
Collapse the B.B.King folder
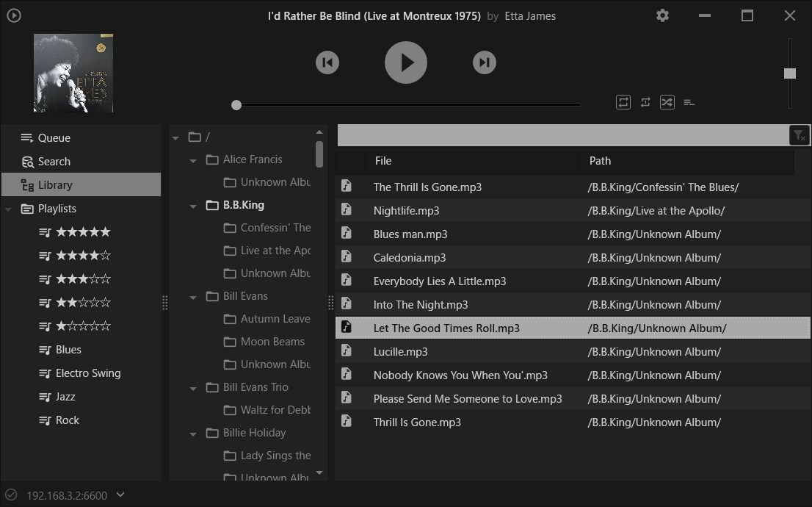pos(193,206)
